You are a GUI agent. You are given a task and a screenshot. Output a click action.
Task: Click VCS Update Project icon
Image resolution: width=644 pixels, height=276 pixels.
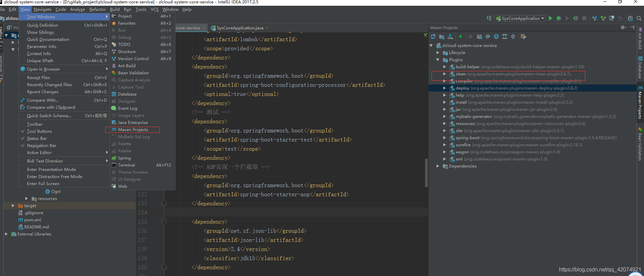595,18
